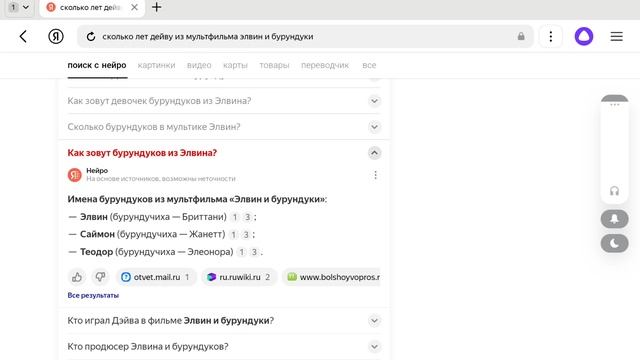Click the search query address field
This screenshot has width=640, height=360.
pyautogui.click(x=305, y=37)
